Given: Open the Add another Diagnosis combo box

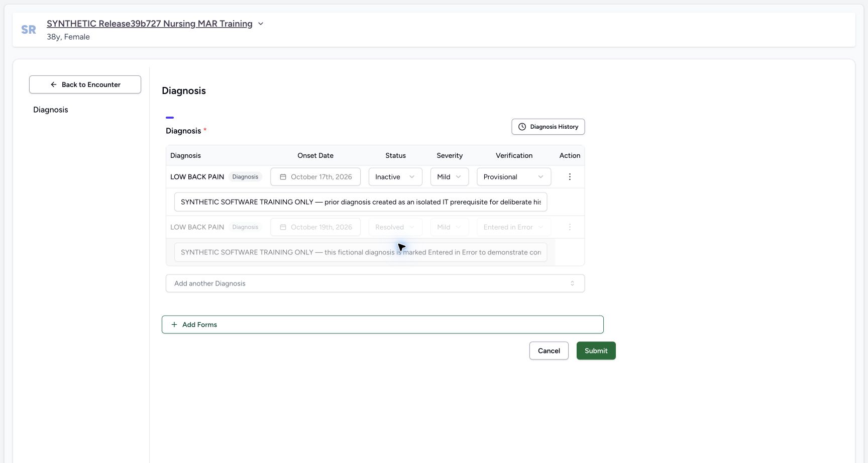Looking at the screenshot, I should coord(375,284).
